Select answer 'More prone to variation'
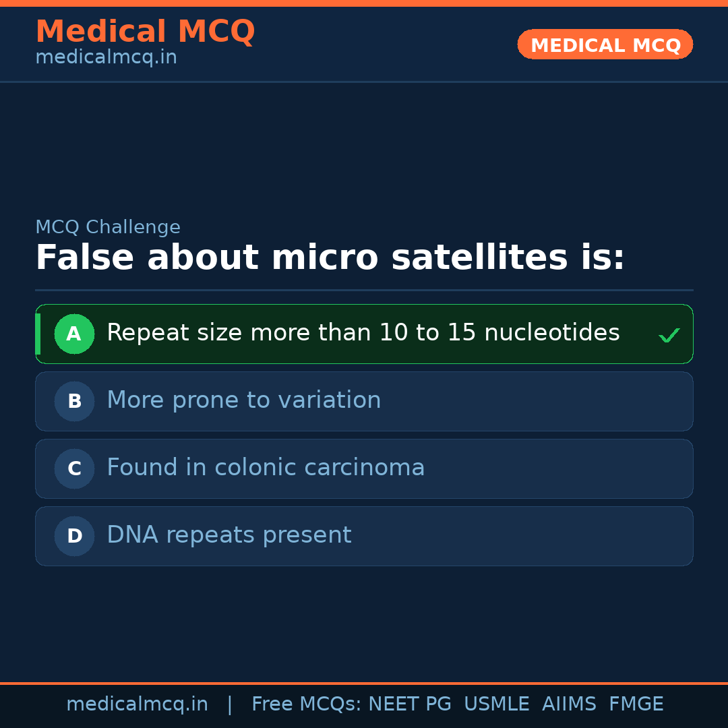This screenshot has width=728, height=728. pyautogui.click(x=243, y=400)
